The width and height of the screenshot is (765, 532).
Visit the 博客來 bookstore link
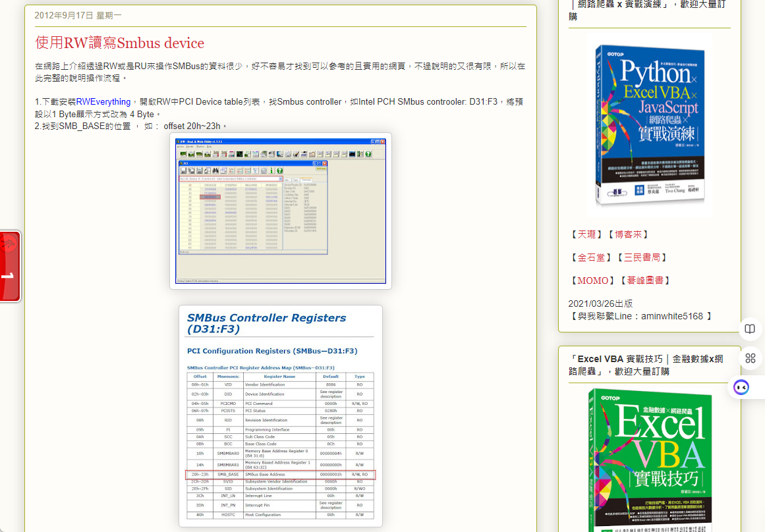[629, 234]
